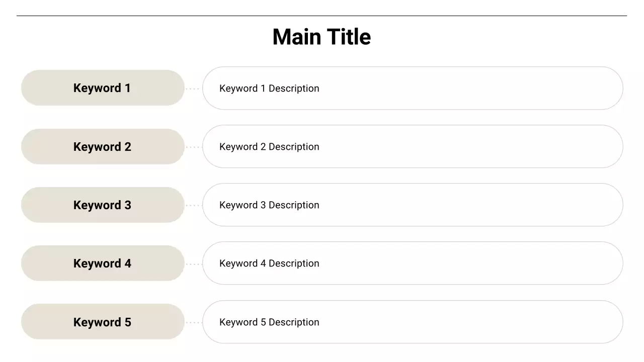Select the horizontal line above the title
Screen dimensions: 644x362
point(321,16)
